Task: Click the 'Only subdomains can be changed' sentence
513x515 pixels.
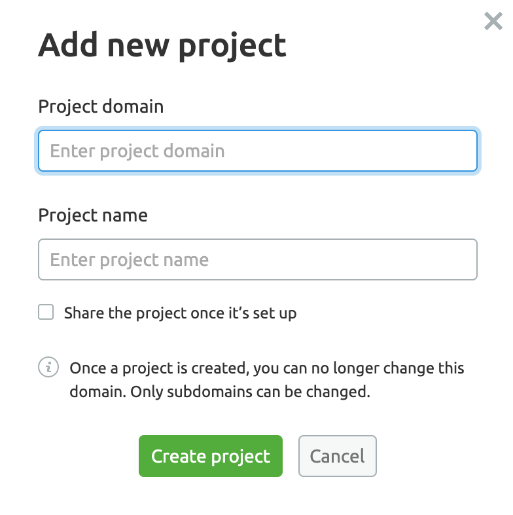Action: pos(250,392)
